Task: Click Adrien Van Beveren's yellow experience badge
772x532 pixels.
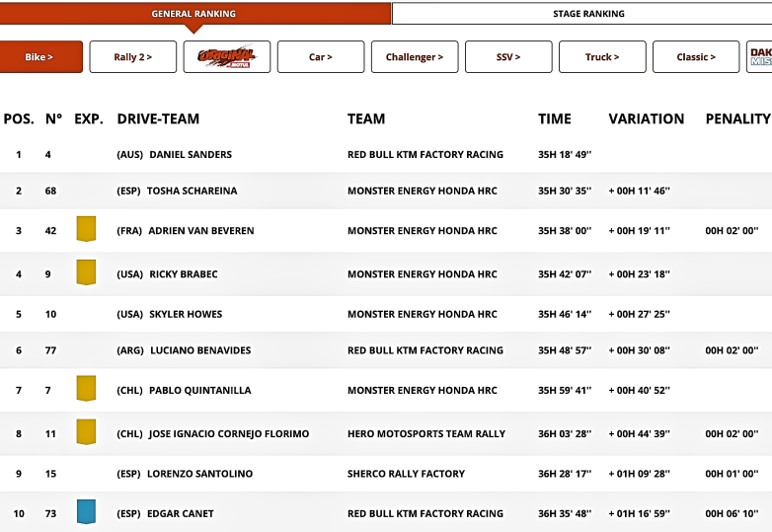Action: [x=86, y=230]
